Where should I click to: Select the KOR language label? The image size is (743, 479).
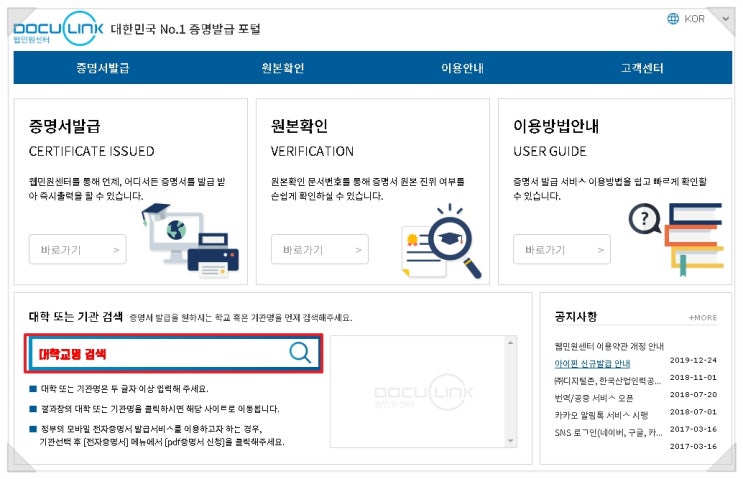click(694, 18)
